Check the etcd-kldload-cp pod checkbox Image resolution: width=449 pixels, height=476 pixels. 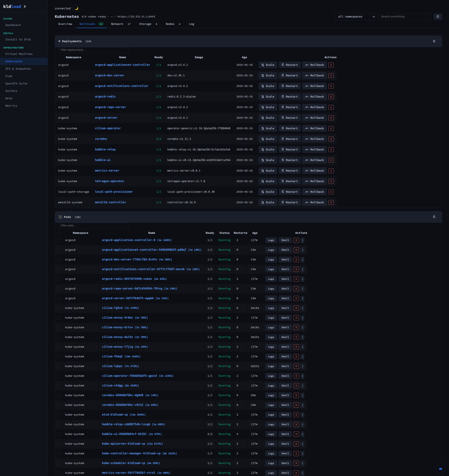coord(59,415)
